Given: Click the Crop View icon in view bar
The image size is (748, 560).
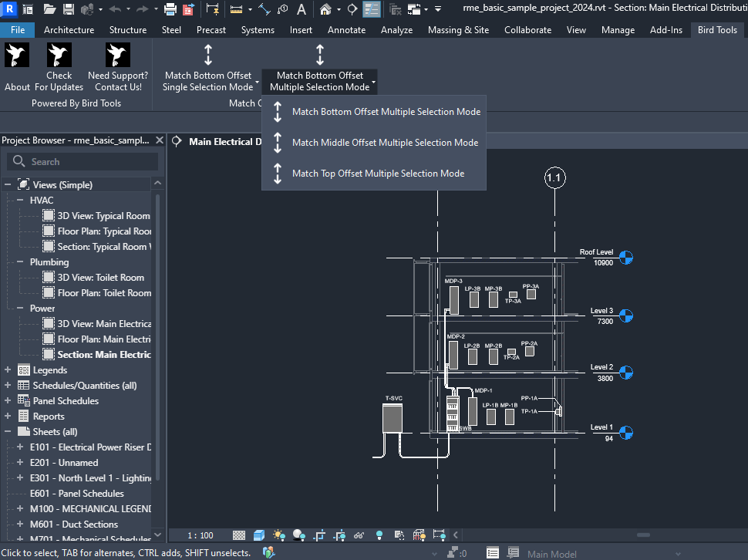Looking at the screenshot, I should pos(319,535).
